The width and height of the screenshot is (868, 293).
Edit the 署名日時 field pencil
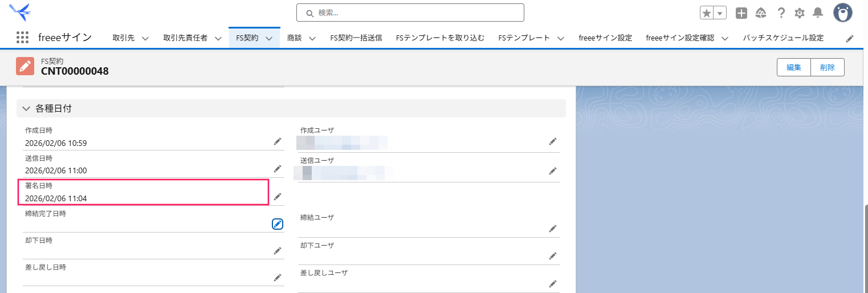click(278, 197)
